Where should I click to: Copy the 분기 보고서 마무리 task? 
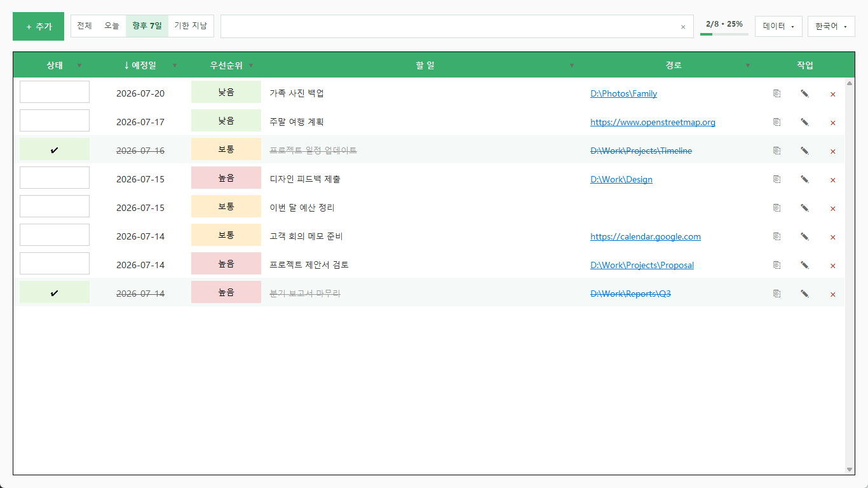pyautogui.click(x=776, y=294)
